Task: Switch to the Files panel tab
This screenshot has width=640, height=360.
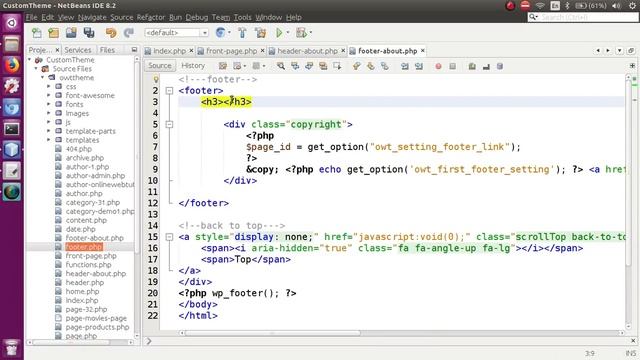Action: (x=107, y=50)
